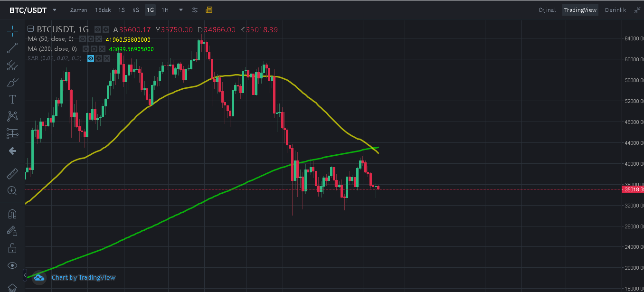Expand the more timeframes dropdown arrow
This screenshot has height=292, width=644.
click(181, 10)
